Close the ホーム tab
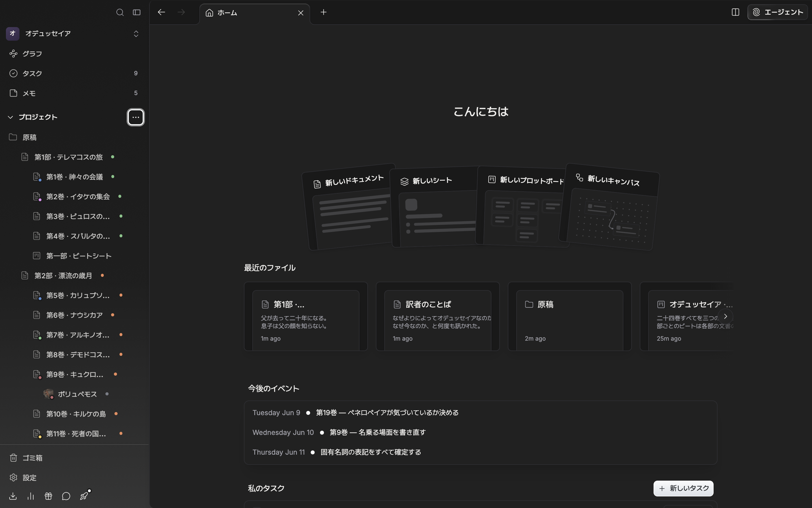Viewport: 812px width, 508px height. click(x=301, y=13)
